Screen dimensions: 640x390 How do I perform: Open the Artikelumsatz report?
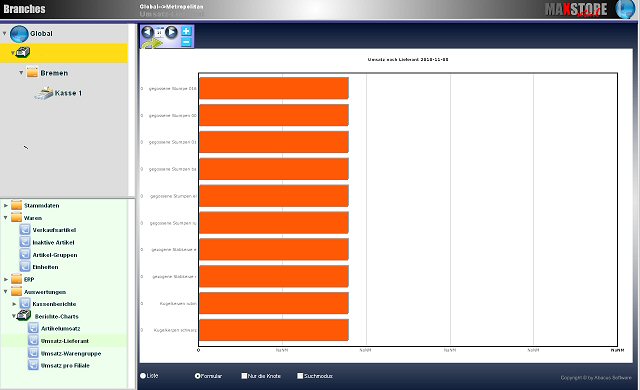[x=61, y=328]
